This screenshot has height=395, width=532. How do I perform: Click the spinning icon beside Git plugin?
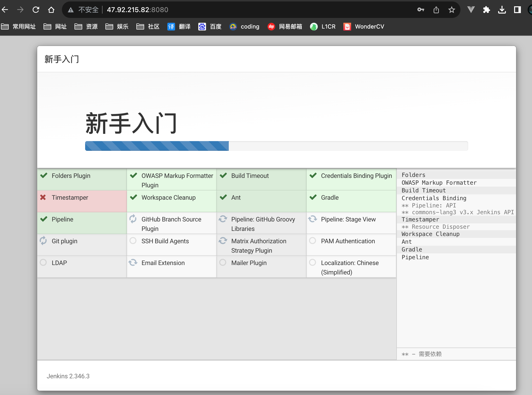pyautogui.click(x=43, y=241)
